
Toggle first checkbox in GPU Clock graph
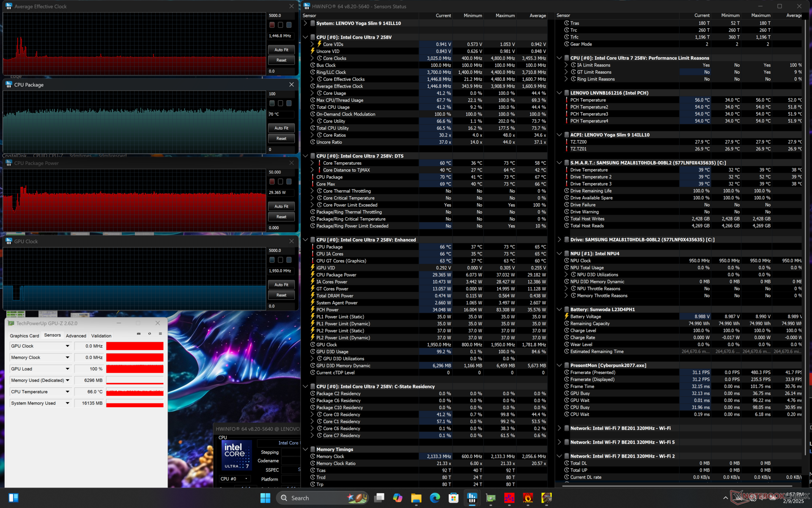[x=272, y=260]
